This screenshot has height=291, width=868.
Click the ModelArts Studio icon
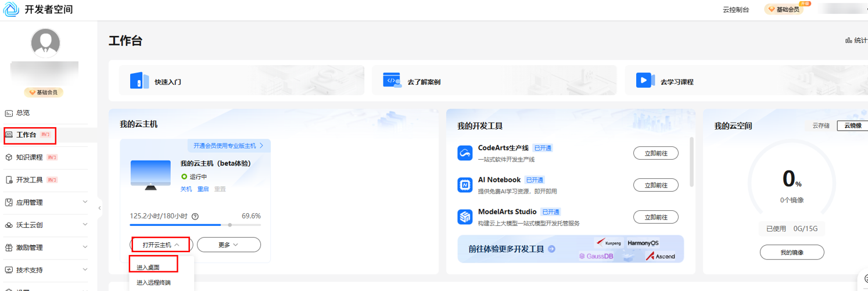click(x=465, y=217)
